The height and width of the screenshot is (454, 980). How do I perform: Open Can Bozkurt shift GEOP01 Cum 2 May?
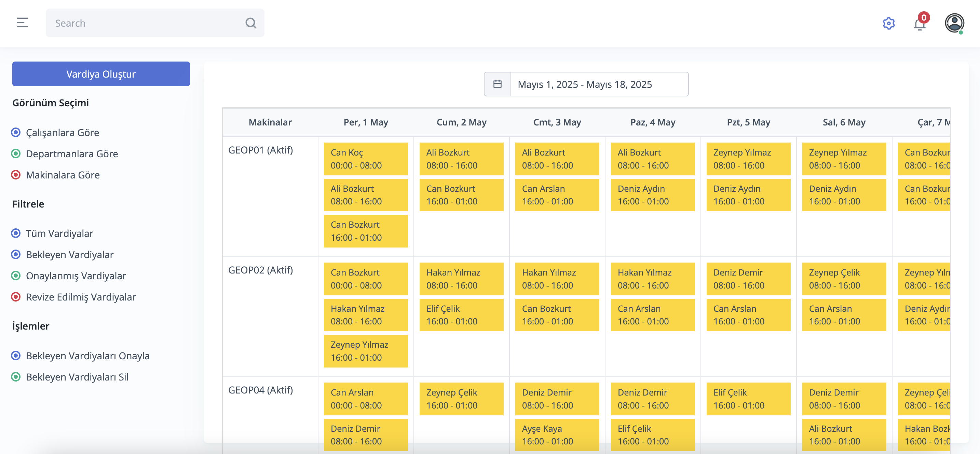[461, 195]
